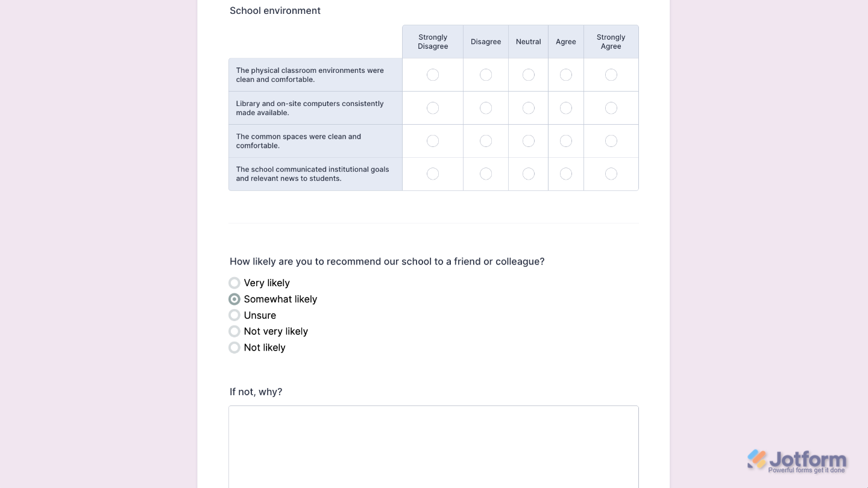The image size is (868, 488).
Task: Select Neutral for common spaces cleanliness
Action: coord(528,140)
